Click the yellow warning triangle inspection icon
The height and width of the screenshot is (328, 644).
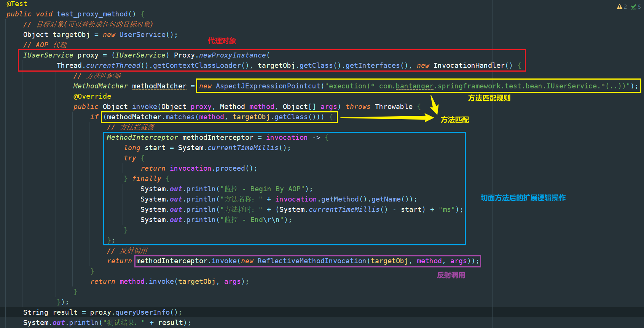click(x=619, y=6)
